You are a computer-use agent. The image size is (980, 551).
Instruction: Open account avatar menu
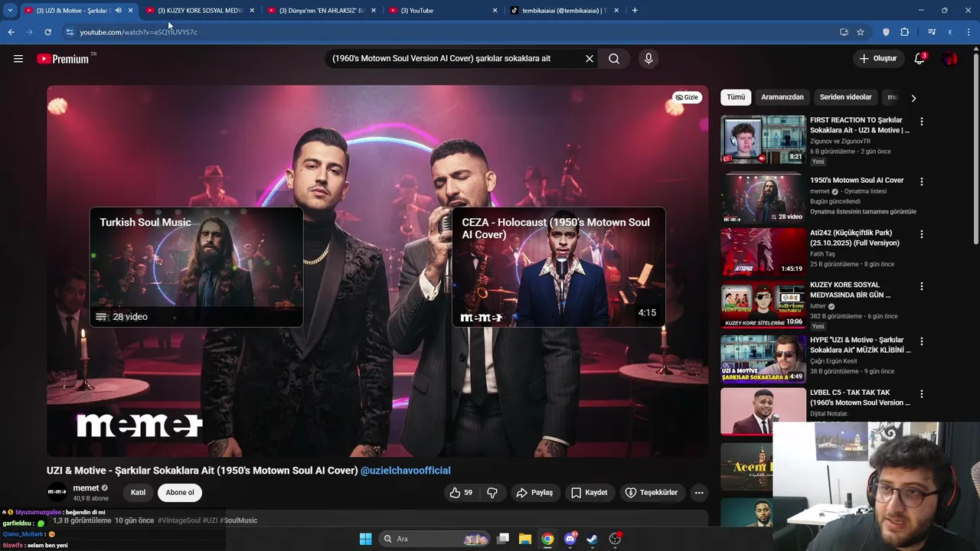point(950,58)
